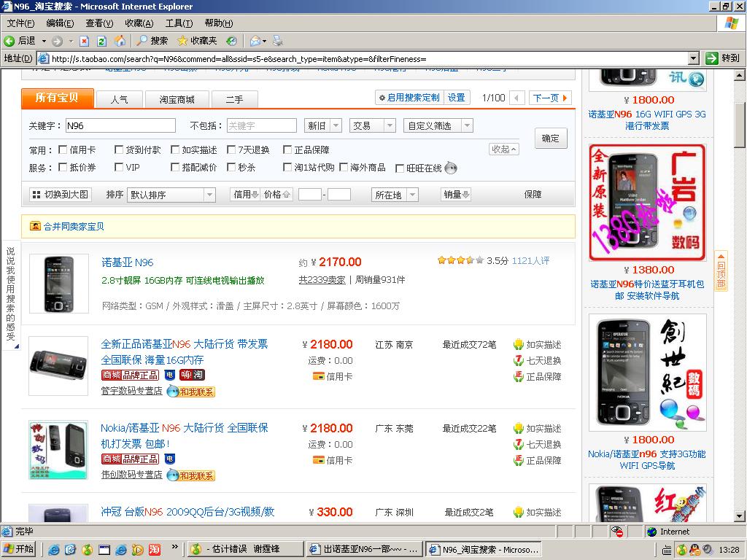Click the Print icon in toolbar
The image size is (747, 560).
coord(277,41)
